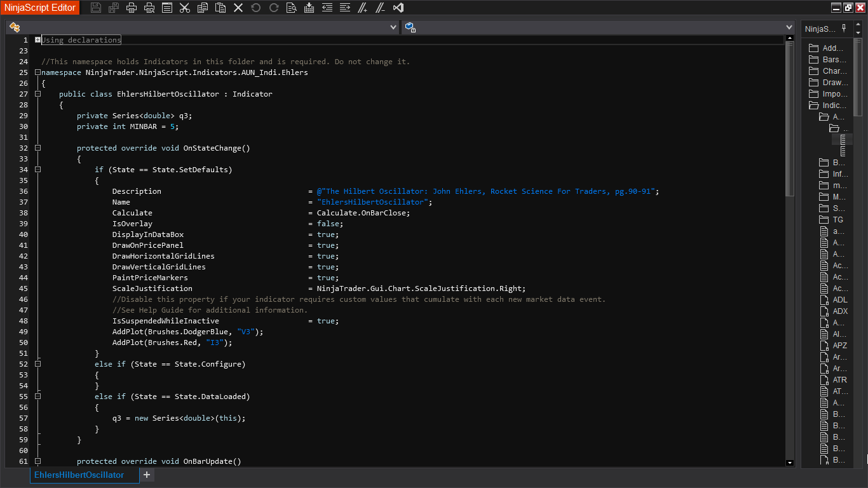Click the editor vertical scrollbar down arrow
The width and height of the screenshot is (868, 488).
[x=790, y=463]
